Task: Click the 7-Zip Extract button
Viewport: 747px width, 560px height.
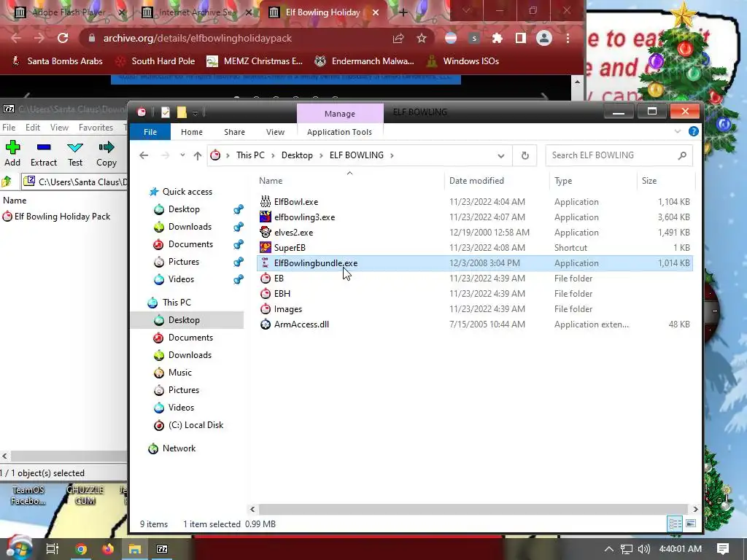Action: (x=43, y=153)
